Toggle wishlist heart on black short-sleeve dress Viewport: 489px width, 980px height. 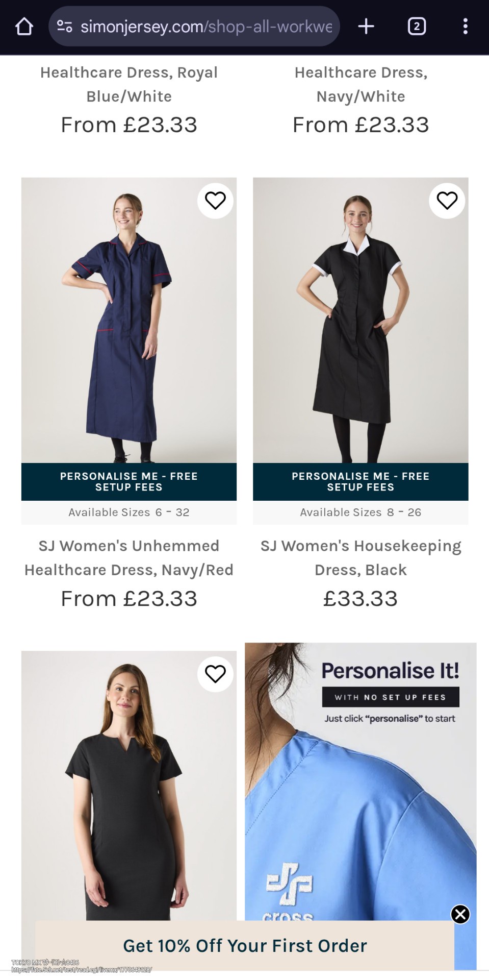[215, 674]
